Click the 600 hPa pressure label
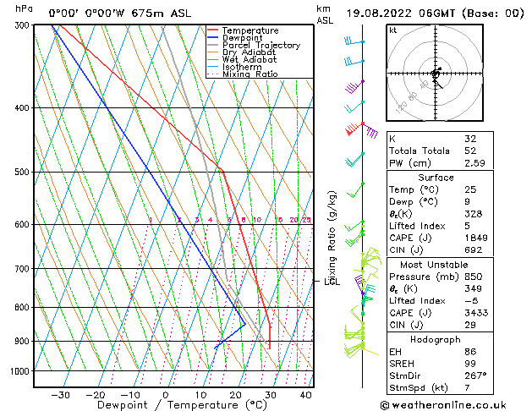This screenshot has height=411, width=532. [24, 224]
